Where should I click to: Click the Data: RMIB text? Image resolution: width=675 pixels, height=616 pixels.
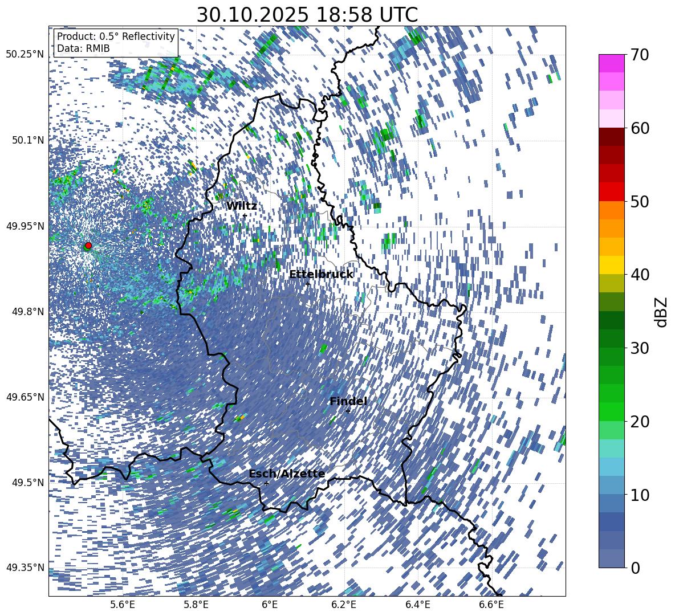(83, 48)
